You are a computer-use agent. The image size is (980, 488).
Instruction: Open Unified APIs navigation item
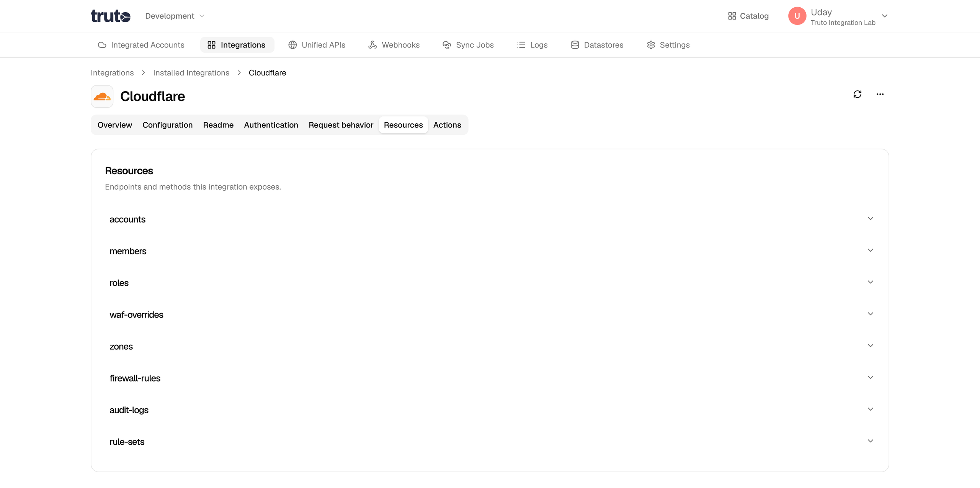pos(317,45)
